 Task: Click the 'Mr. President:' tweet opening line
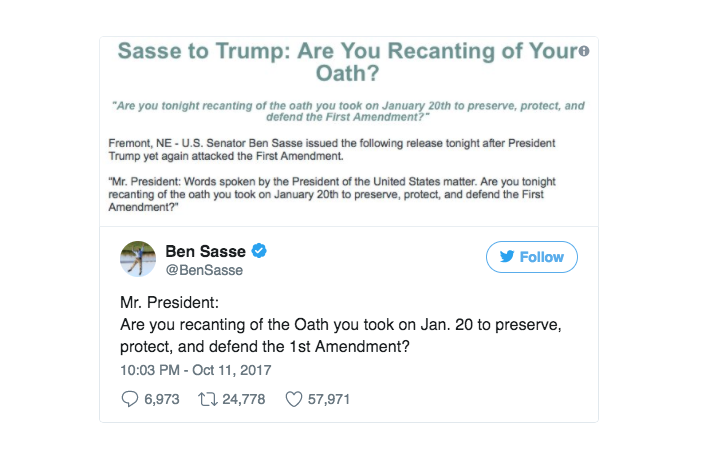(169, 302)
